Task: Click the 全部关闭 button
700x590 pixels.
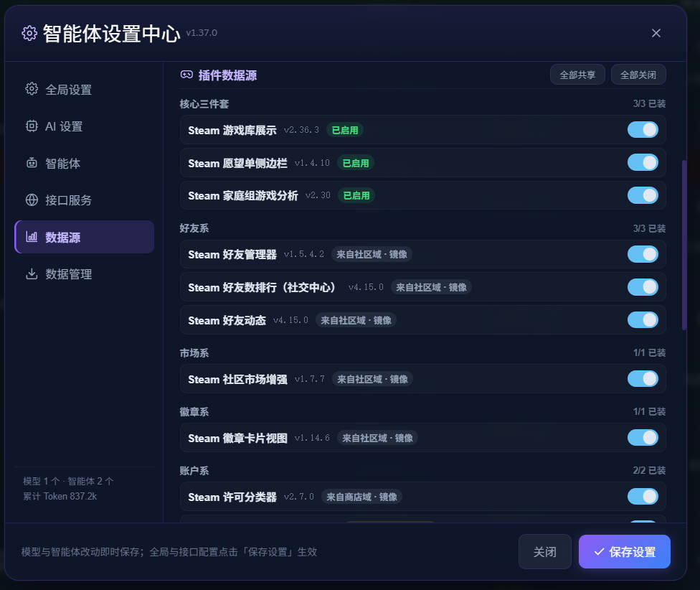Action: [x=638, y=75]
